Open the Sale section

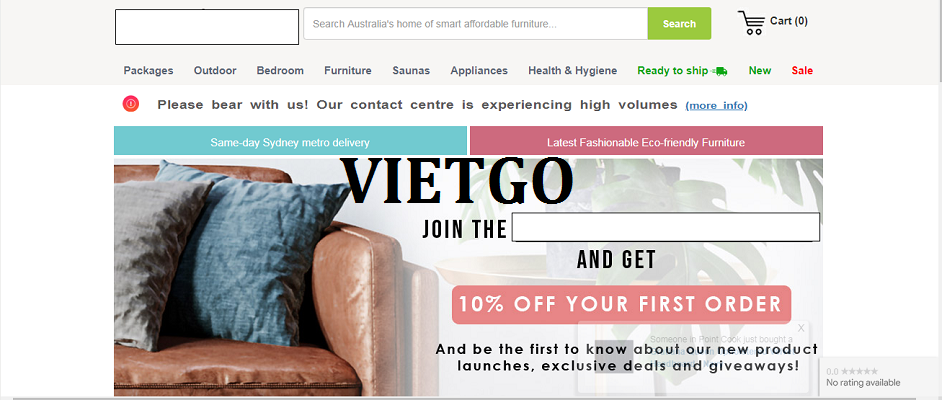point(802,70)
